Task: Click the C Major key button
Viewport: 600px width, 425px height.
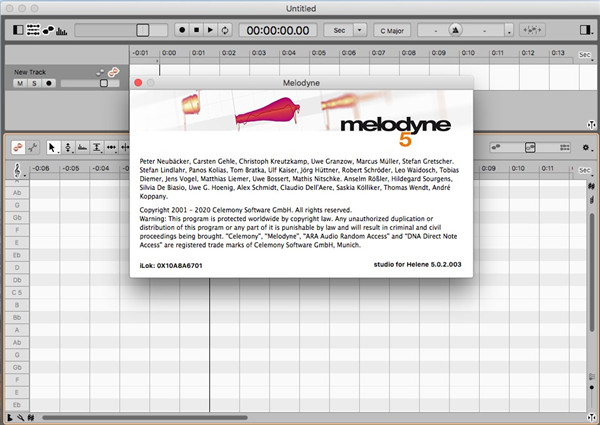Action: point(392,31)
